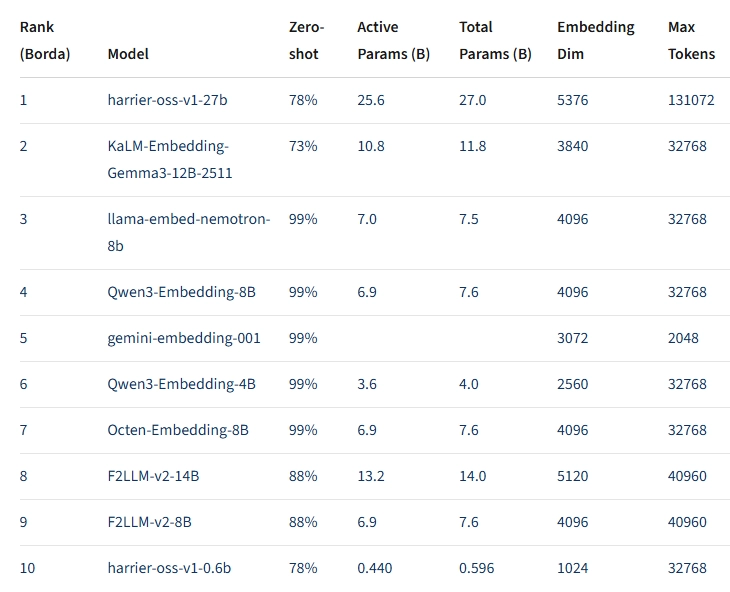The image size is (730, 592).
Task: Select the F2LLM-v2-14B model name
Action: click(153, 476)
